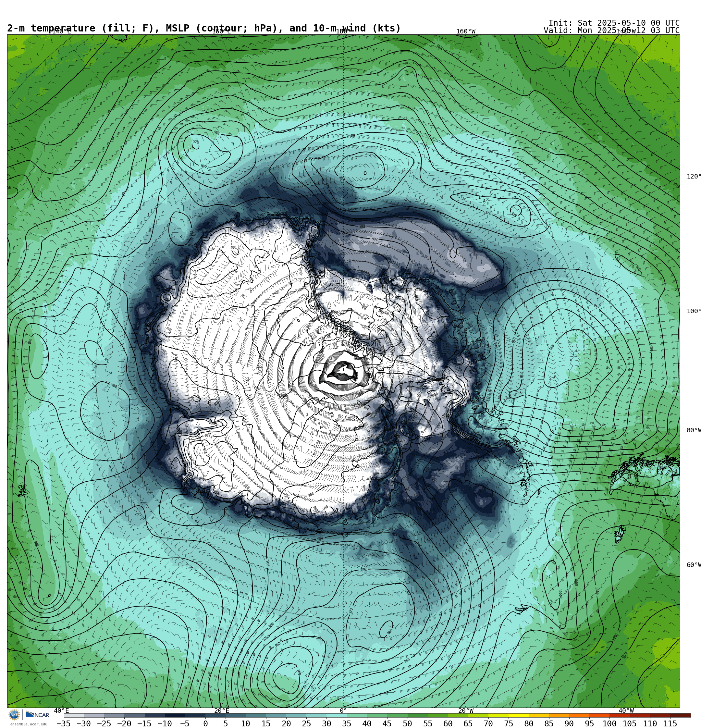This screenshot has height=728, width=701.
Task: Click the NSF logo
Action: pyautogui.click(x=15, y=715)
